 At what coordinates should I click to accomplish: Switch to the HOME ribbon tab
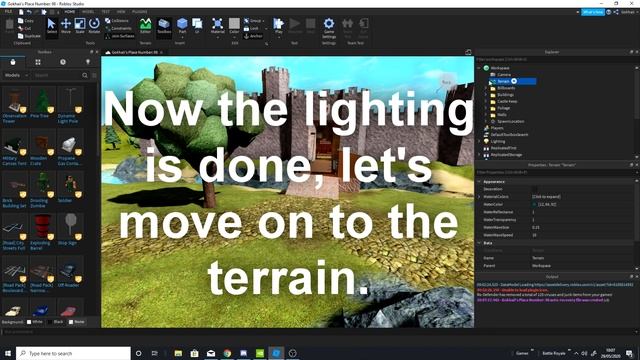(69, 12)
